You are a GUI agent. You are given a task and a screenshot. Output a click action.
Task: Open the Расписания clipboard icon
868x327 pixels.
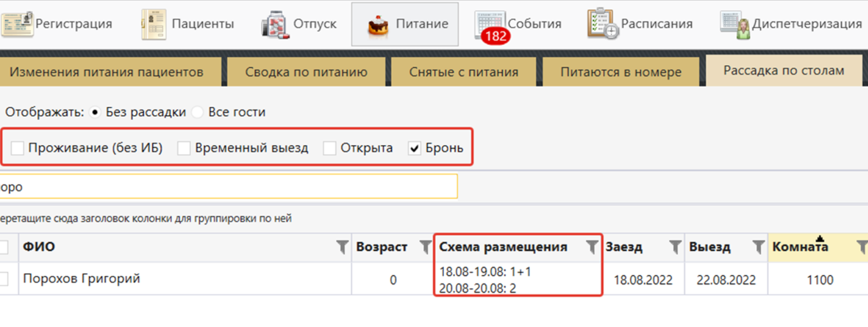click(602, 24)
